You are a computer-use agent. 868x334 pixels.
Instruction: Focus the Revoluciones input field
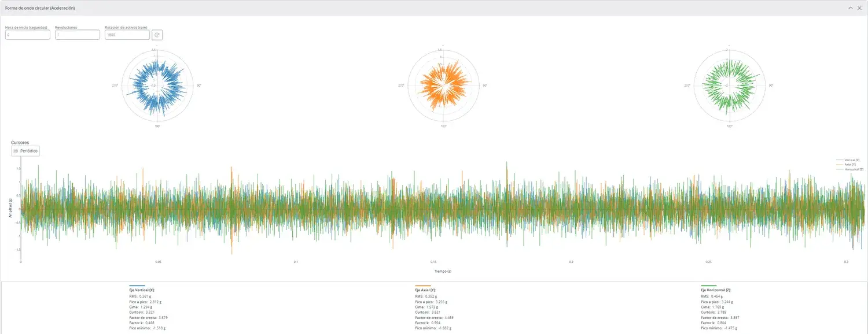tap(78, 35)
